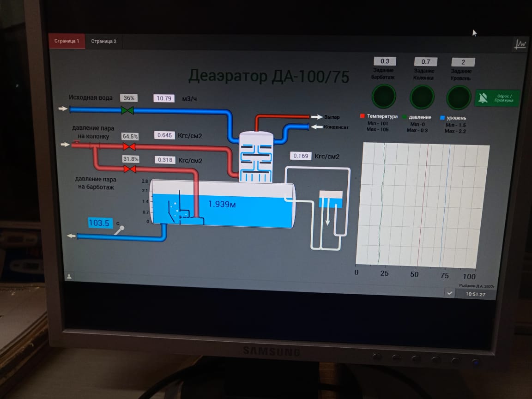The image size is (532, 399).
Task: Click the Исходная вода inlet arrow
Action: pos(63,109)
